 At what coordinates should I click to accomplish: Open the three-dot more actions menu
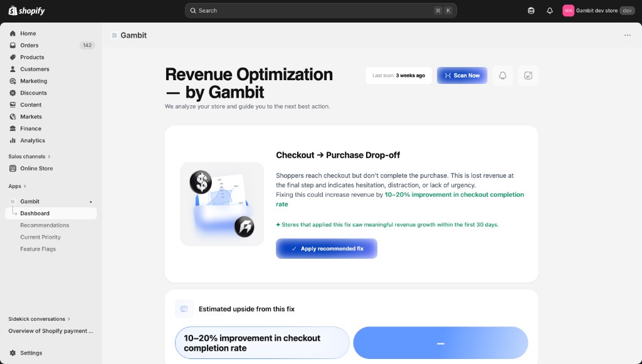click(x=627, y=35)
